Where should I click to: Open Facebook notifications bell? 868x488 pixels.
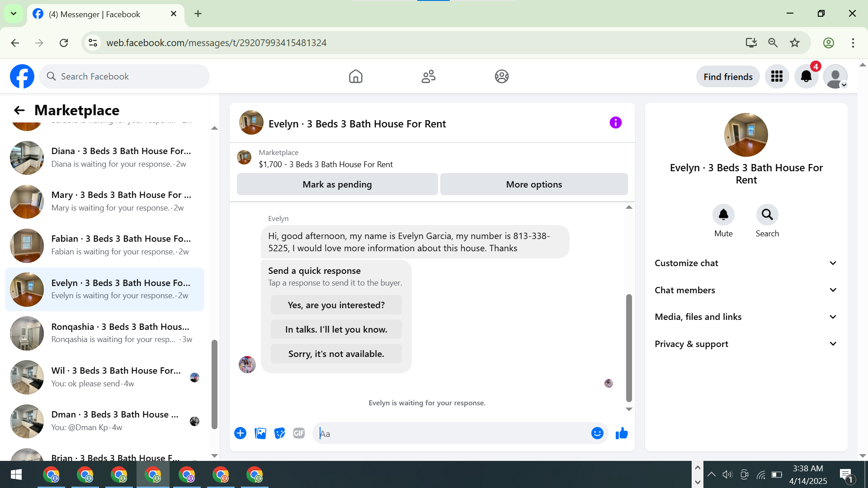806,76
